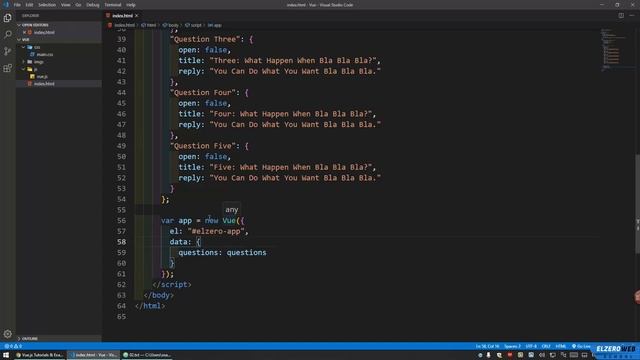Close the index.html editor tab
Viewport: 640px width, 360px height.
pos(137,16)
